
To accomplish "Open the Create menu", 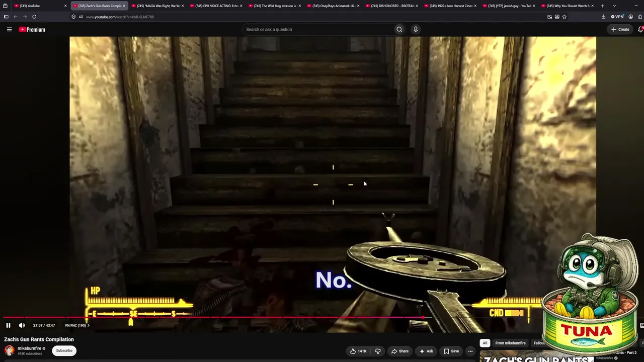I will (620, 29).
